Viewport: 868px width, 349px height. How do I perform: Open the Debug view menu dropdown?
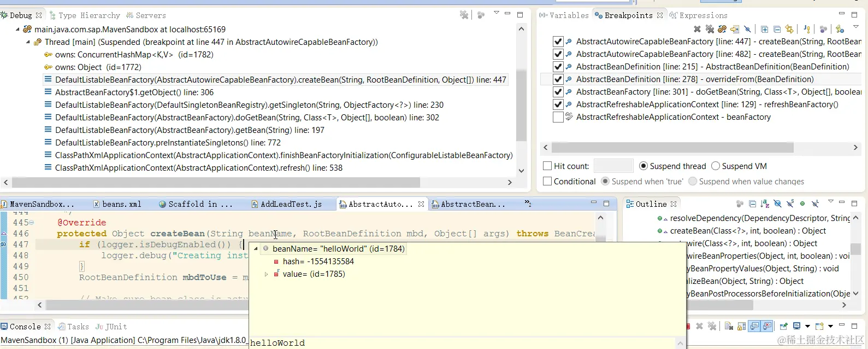point(497,13)
